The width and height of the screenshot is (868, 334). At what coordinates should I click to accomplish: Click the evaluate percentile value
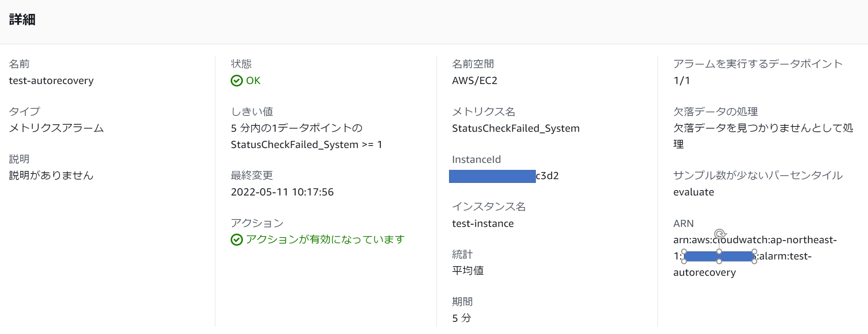(x=693, y=192)
